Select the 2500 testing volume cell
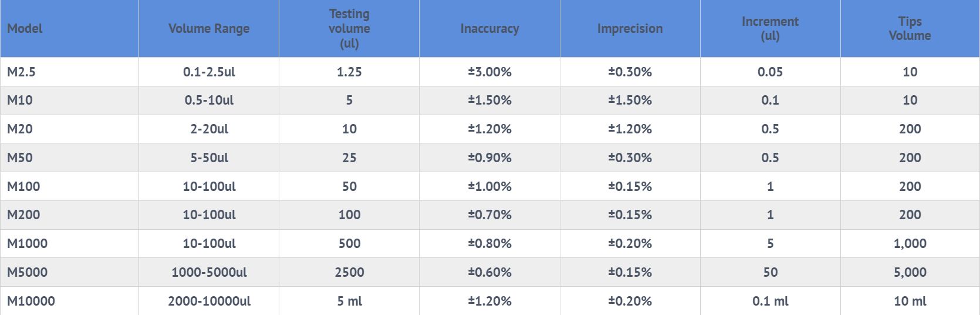The height and width of the screenshot is (315, 980). click(x=349, y=272)
